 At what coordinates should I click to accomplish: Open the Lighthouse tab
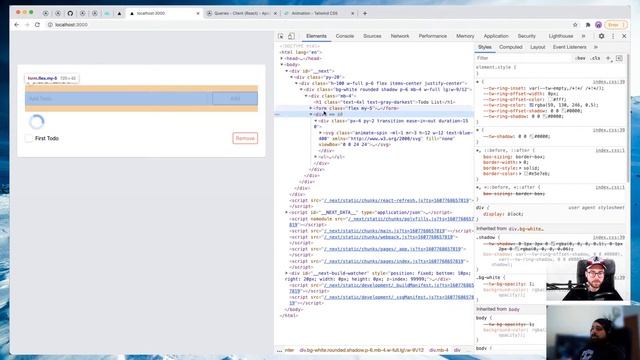[x=561, y=36]
